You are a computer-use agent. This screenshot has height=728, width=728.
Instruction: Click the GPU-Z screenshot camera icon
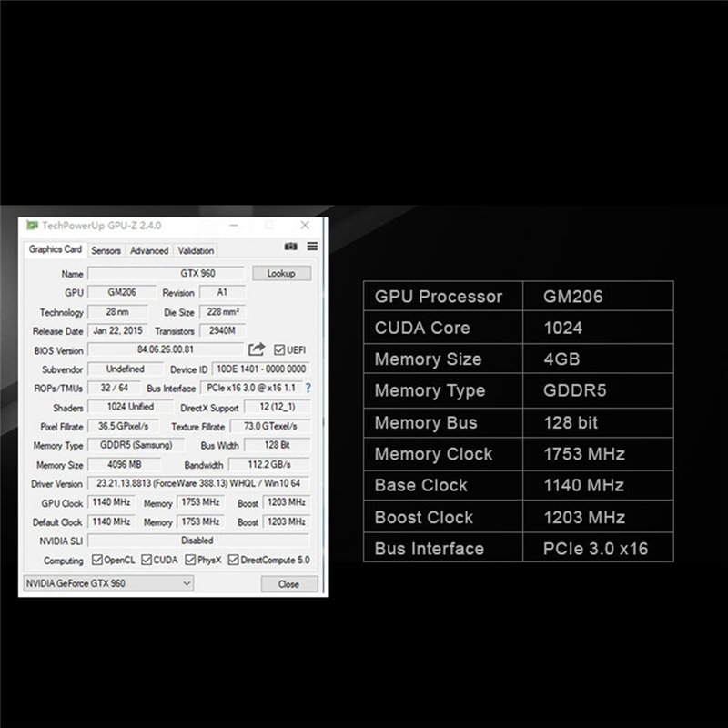290,246
